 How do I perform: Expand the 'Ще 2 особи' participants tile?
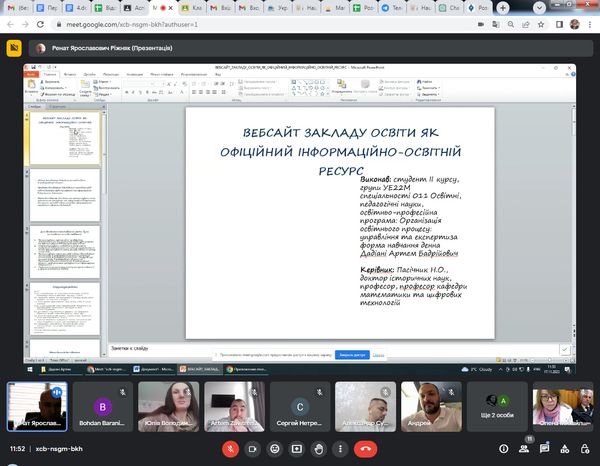pos(495,405)
